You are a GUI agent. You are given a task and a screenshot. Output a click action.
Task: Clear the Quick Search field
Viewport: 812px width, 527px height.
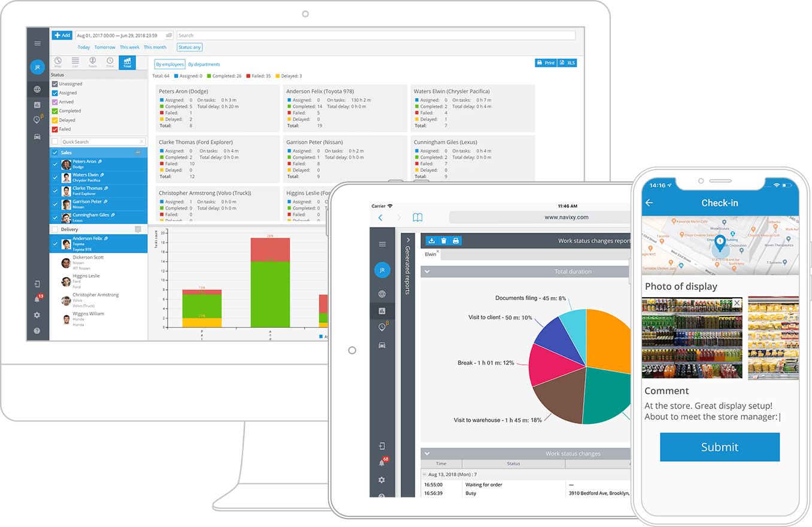(142, 142)
